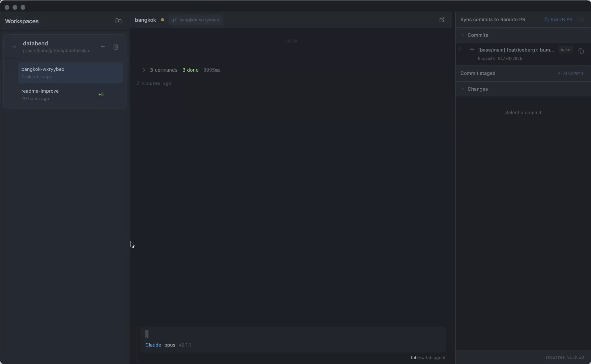Collapse the databend repository tree
The width and height of the screenshot is (591, 364).
point(14,47)
